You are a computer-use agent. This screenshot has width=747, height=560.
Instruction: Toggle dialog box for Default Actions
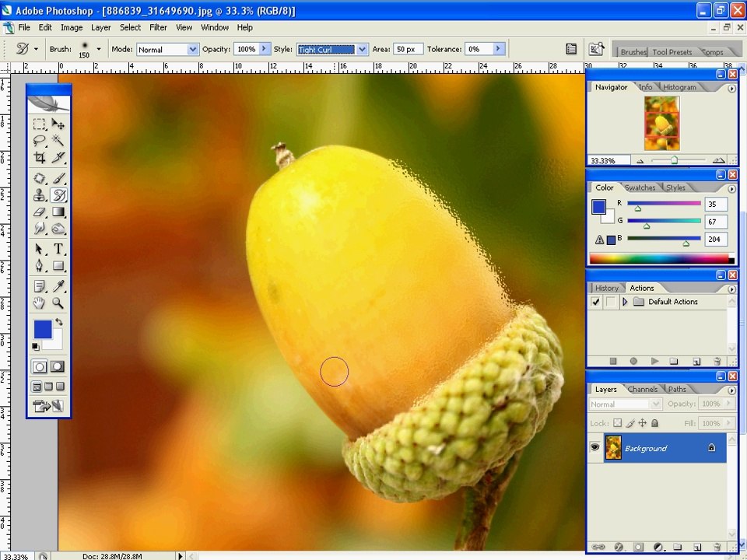coord(610,302)
